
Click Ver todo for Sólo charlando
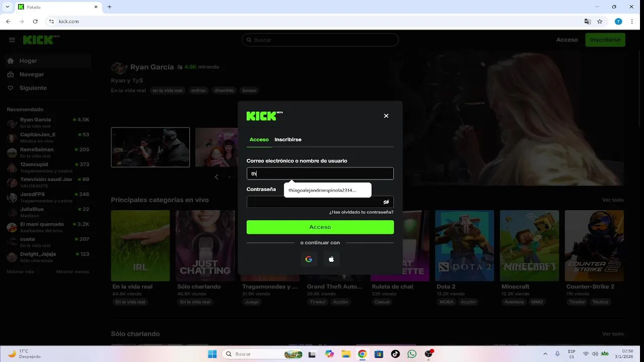[x=613, y=334]
